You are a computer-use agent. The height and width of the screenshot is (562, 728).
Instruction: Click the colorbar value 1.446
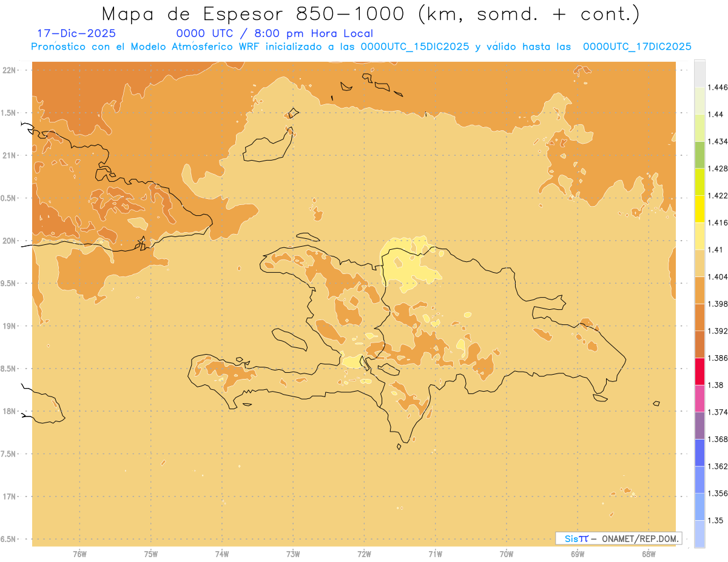coord(718,87)
